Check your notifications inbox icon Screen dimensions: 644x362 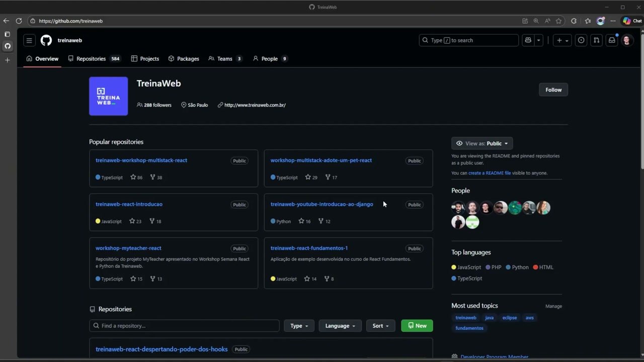click(611, 40)
